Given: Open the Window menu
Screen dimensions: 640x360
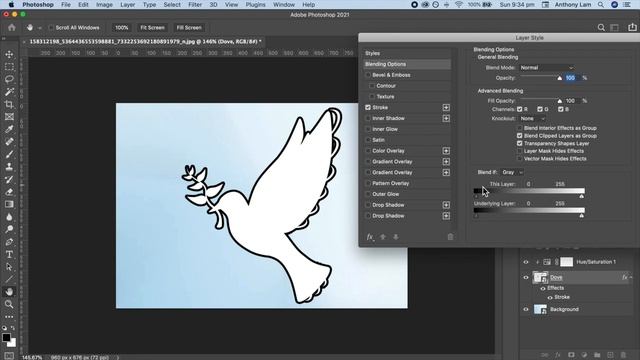Looking at the screenshot, I should coord(284,4).
